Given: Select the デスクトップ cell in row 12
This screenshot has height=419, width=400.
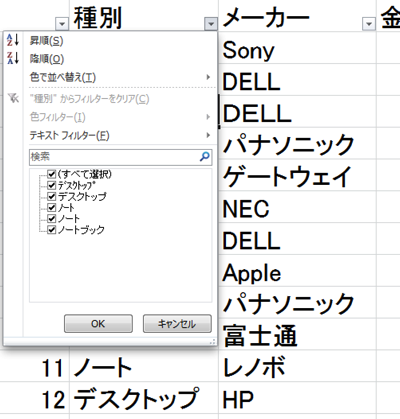Looking at the screenshot, I should tap(144, 398).
